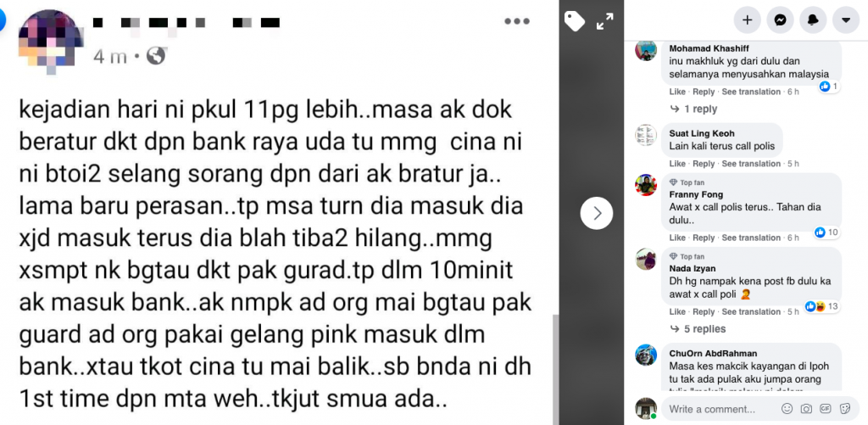This screenshot has height=425, width=868.
Task: Open the account dropdown arrow menu
Action: pos(846,20)
